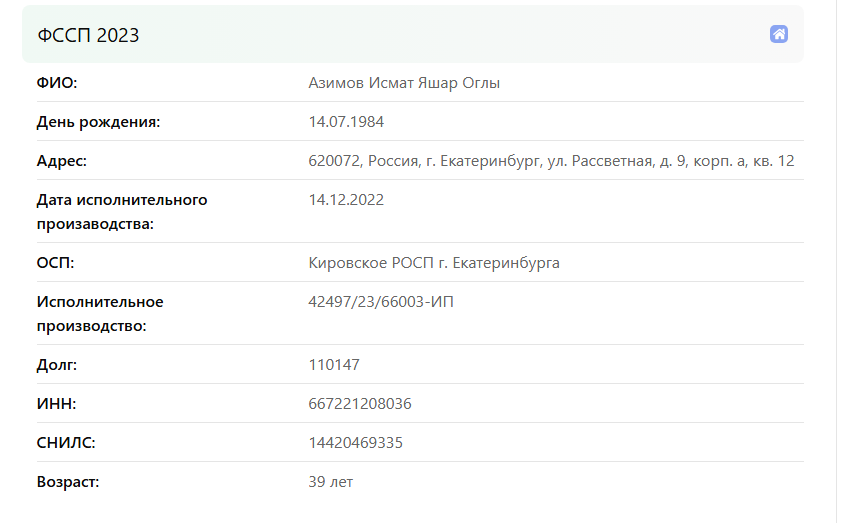The height and width of the screenshot is (523, 843).
Task: Select the Долг field label
Action: tap(57, 365)
